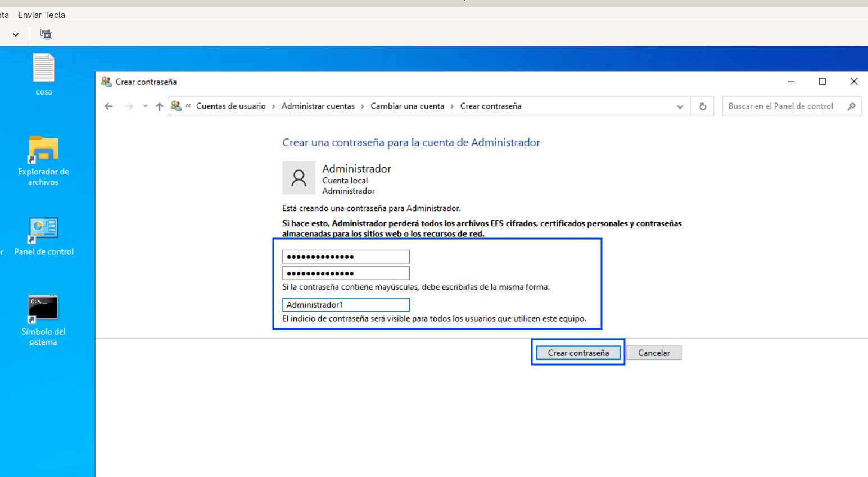This screenshot has width=868, height=477.
Task: Open Símbolo del sistema desktop shortcut
Action: coord(43,321)
